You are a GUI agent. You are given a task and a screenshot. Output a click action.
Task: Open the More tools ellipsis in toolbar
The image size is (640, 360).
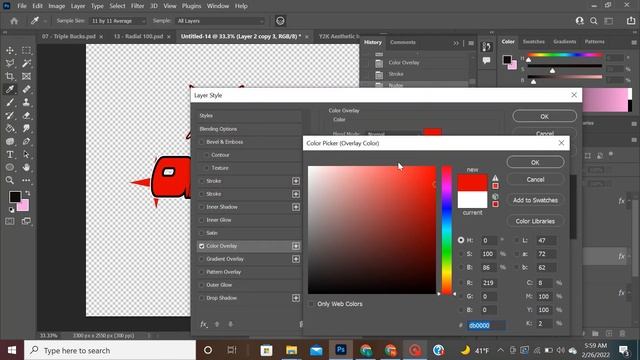(26, 180)
